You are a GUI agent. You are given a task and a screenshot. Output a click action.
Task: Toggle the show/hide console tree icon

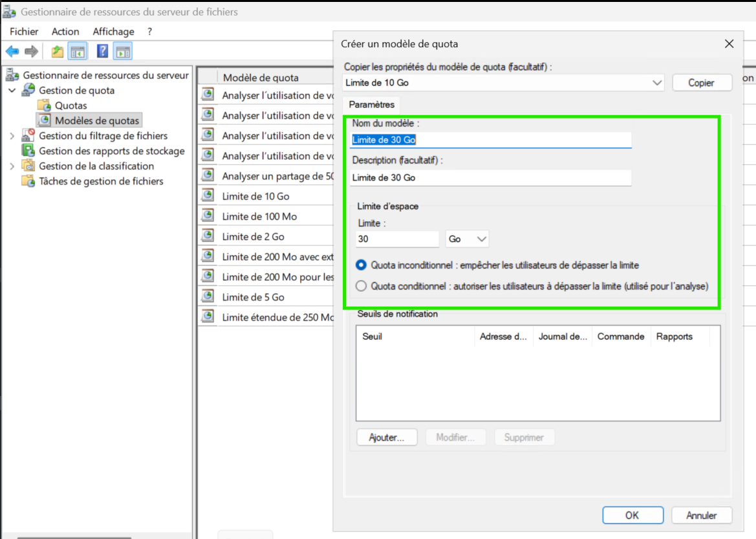coord(78,52)
